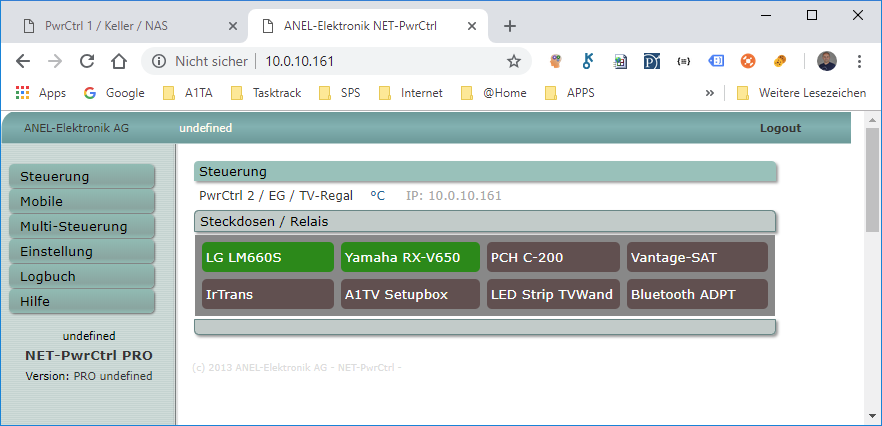Click the IP: 10.0.10.161 text

point(453,196)
